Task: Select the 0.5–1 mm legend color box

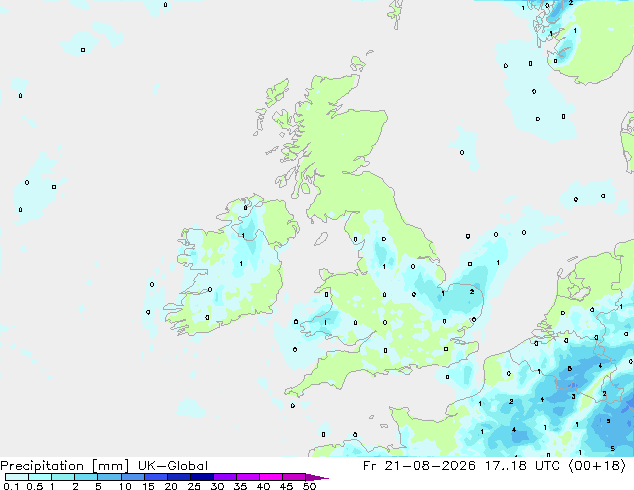Action: pyautogui.click(x=40, y=477)
